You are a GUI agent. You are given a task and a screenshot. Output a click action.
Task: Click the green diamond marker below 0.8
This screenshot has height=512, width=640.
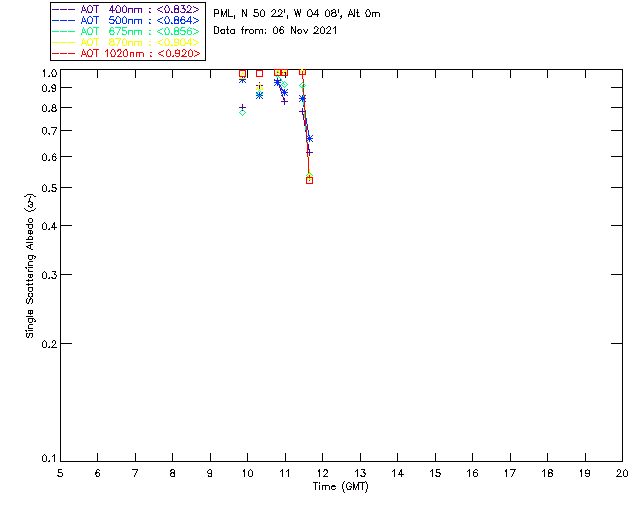pos(242,112)
